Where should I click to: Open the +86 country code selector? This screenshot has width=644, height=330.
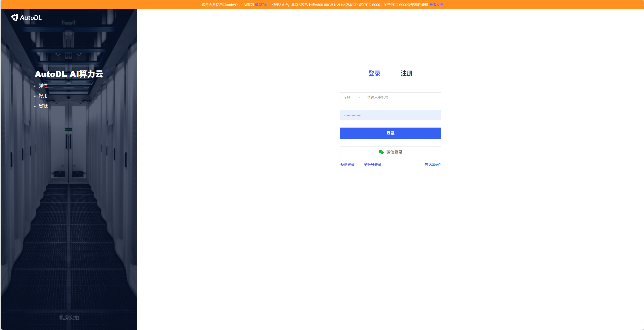pyautogui.click(x=348, y=98)
